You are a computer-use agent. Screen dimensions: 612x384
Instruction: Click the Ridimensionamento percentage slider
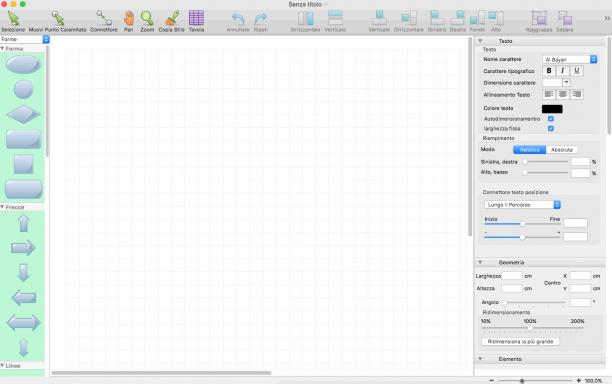(532, 329)
